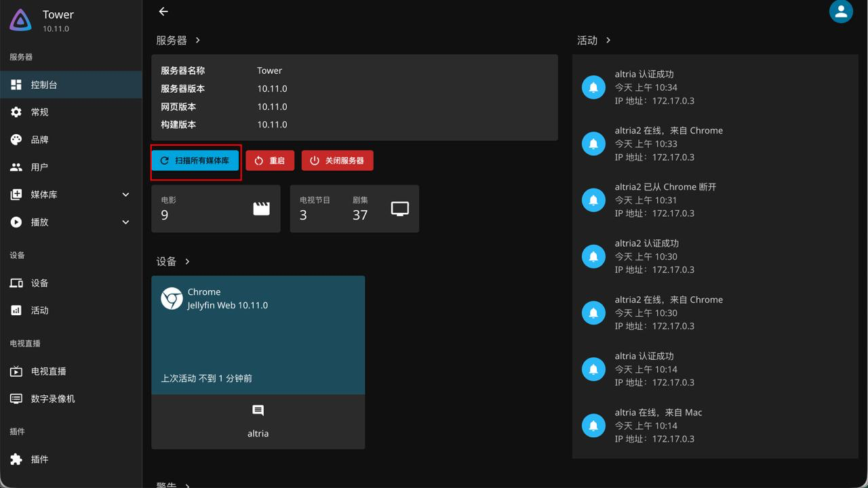Click the 关闭服务器 button
The width and height of the screenshot is (868, 488).
pyautogui.click(x=337, y=161)
